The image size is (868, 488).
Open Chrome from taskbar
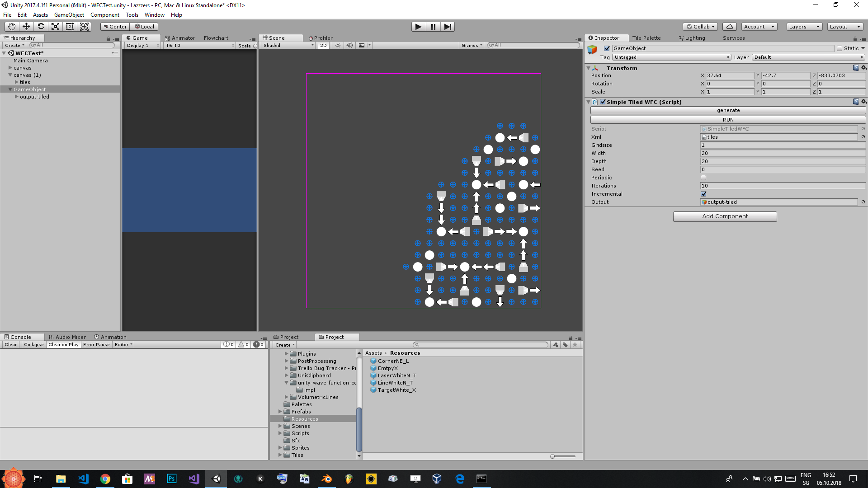tap(105, 479)
